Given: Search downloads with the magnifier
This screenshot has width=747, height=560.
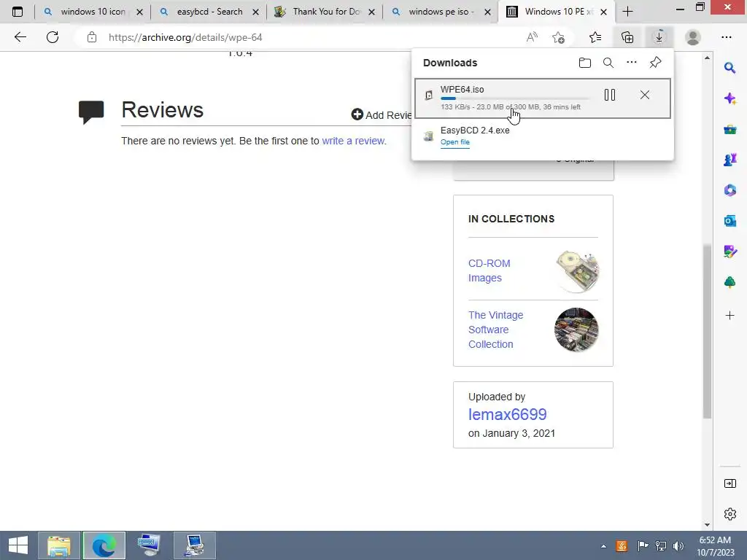Looking at the screenshot, I should click(608, 63).
